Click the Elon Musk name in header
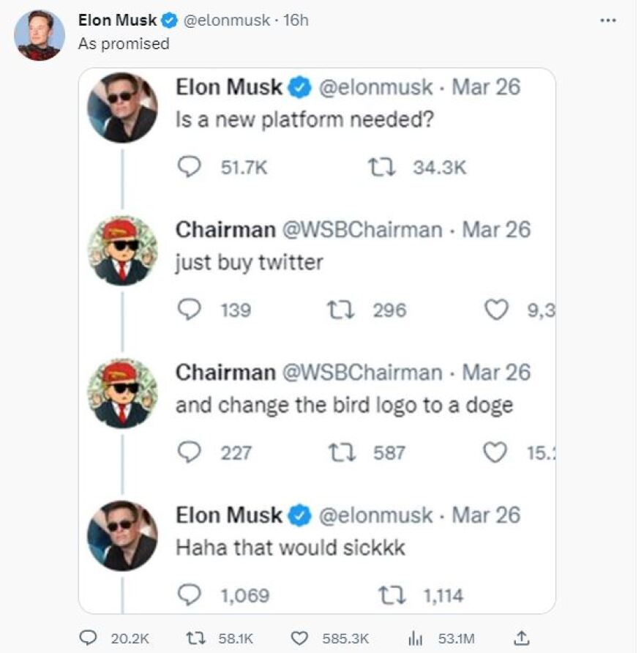The height and width of the screenshot is (653, 644). [x=117, y=20]
